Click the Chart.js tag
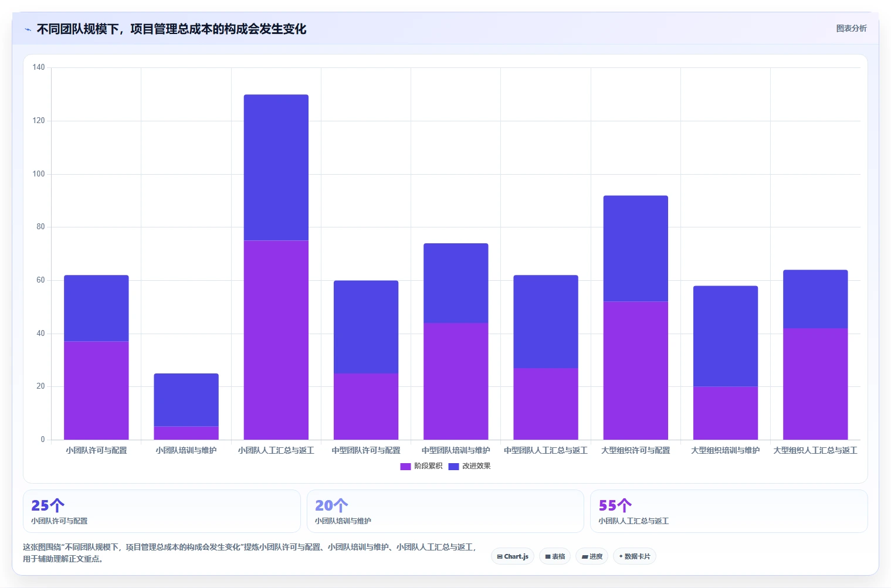Viewport: 891px width, 588px height. [x=513, y=556]
